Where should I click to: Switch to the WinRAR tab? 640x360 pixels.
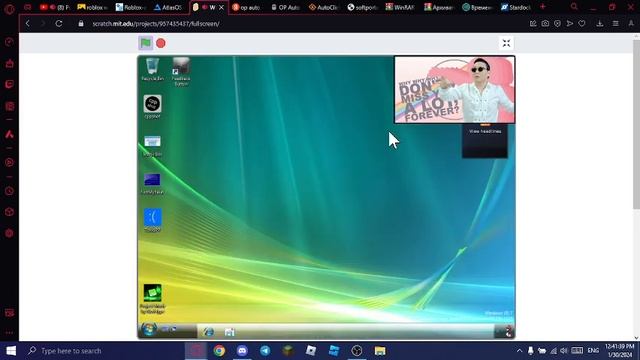pyautogui.click(x=400, y=7)
